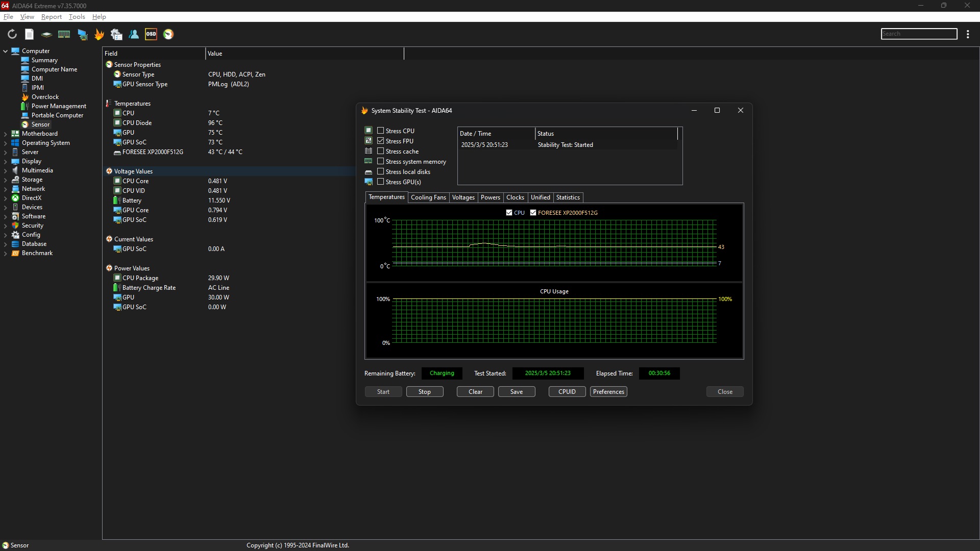This screenshot has height=551, width=980.
Task: Click the Power Management battery icon
Action: click(25, 106)
